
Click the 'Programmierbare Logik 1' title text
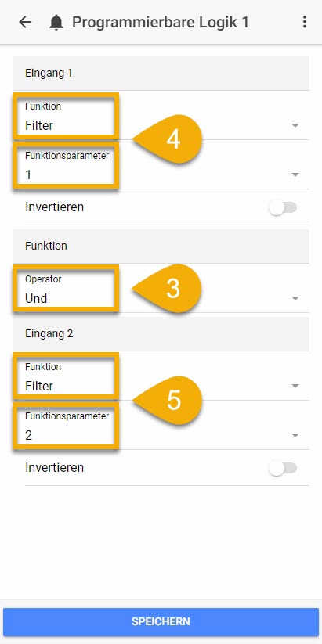(x=161, y=22)
